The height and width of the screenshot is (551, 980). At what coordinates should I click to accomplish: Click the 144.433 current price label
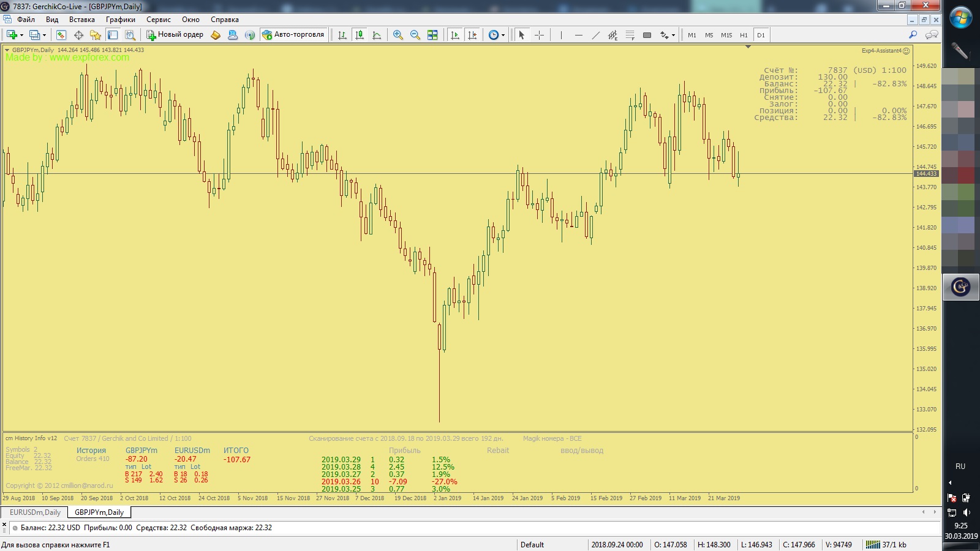pos(926,174)
